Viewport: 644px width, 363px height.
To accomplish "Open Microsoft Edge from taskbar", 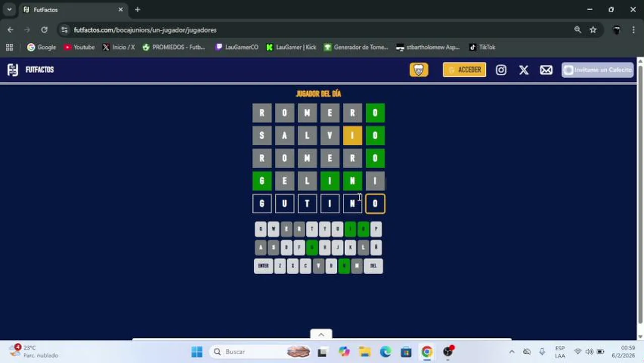I will point(385,351).
